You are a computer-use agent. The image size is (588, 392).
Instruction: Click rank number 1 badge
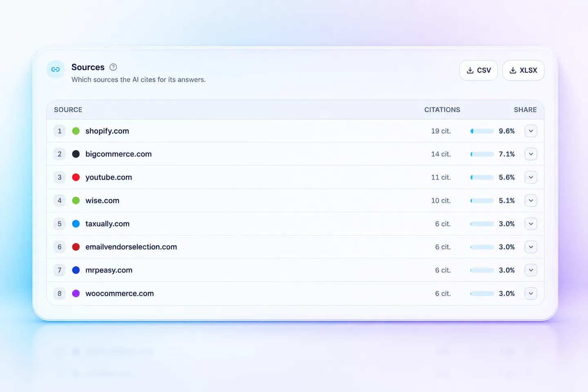pos(60,131)
